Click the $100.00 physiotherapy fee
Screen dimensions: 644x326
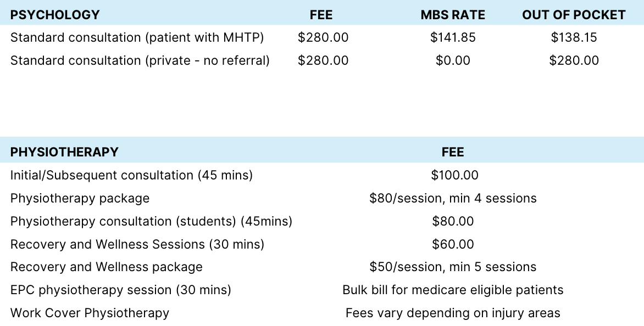pos(454,176)
